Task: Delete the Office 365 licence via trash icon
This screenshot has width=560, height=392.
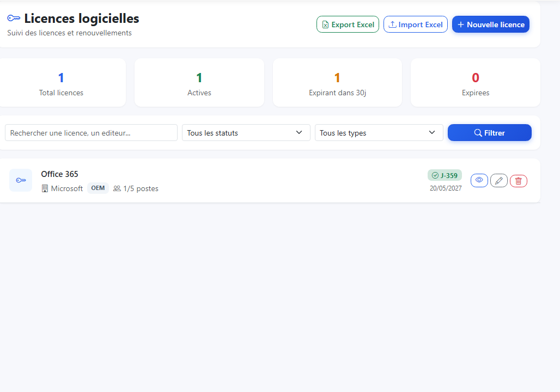Action: (519, 181)
